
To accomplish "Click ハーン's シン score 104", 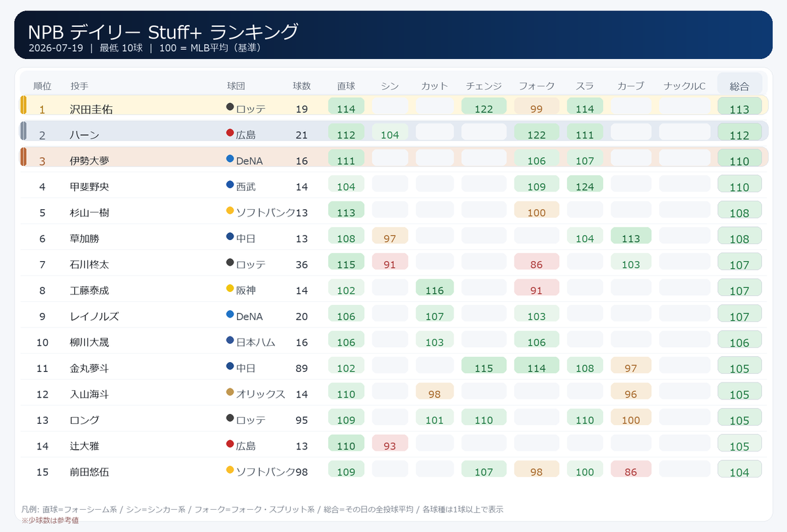I will 390,132.
